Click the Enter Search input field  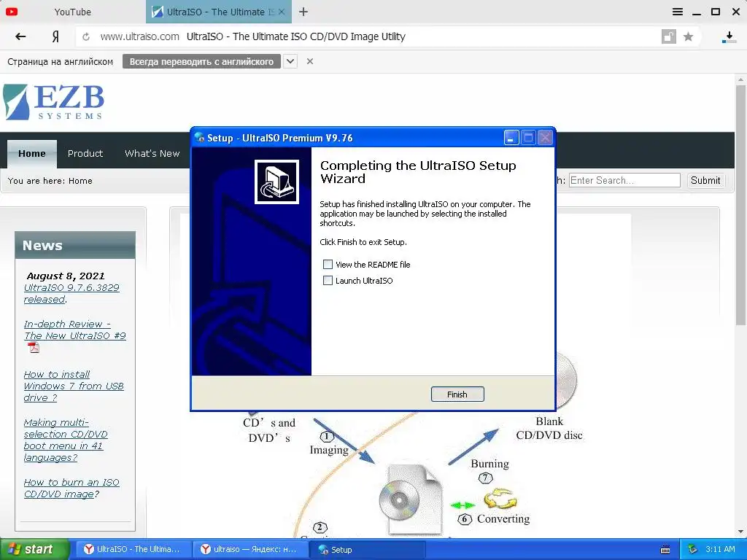click(624, 180)
